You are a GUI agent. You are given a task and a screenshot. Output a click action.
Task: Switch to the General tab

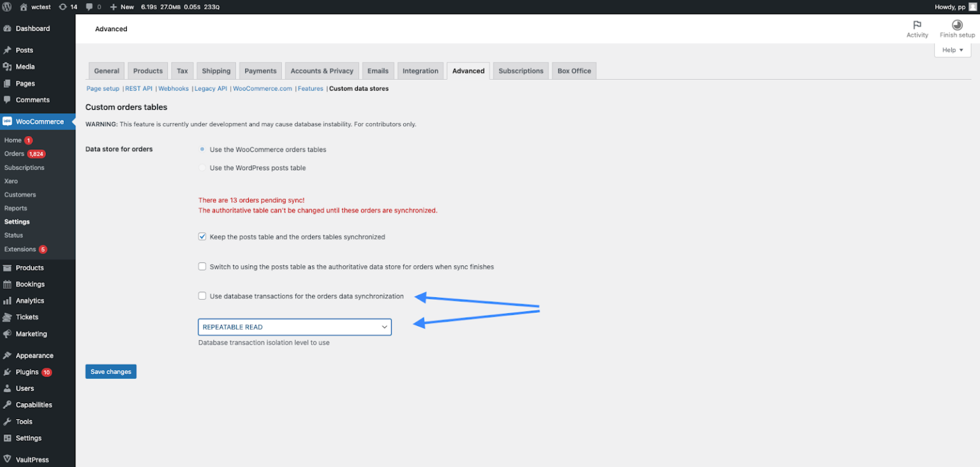(x=107, y=71)
